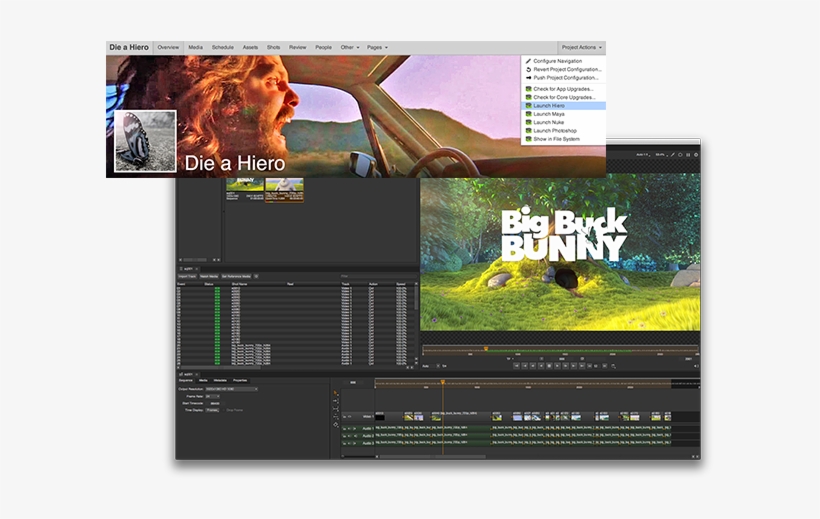Expand the Other dropdown in navigation
Image resolution: width=820 pixels, height=519 pixels.
(x=350, y=47)
